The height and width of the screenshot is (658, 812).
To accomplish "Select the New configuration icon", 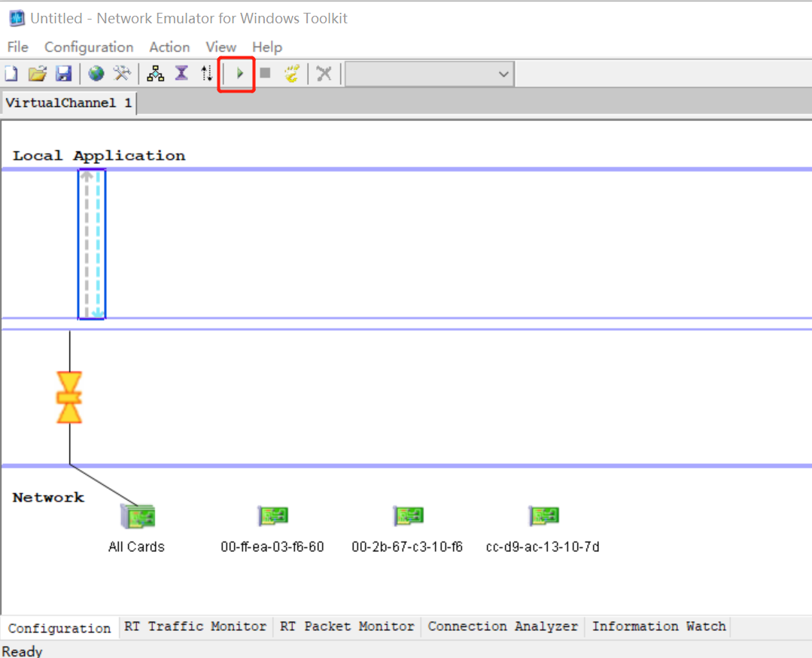I will (11, 73).
